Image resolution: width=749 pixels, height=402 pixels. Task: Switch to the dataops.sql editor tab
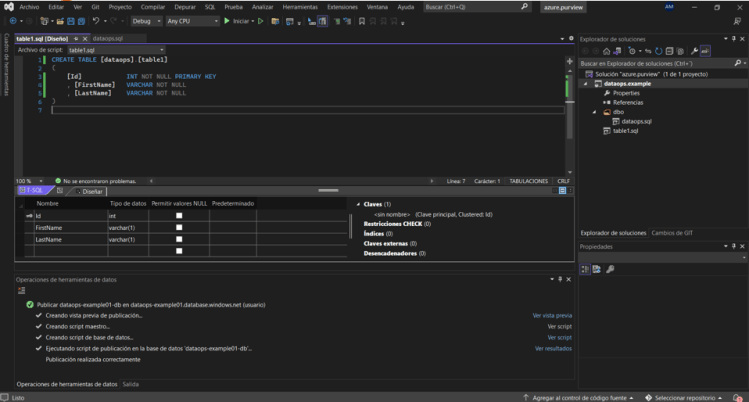point(105,38)
